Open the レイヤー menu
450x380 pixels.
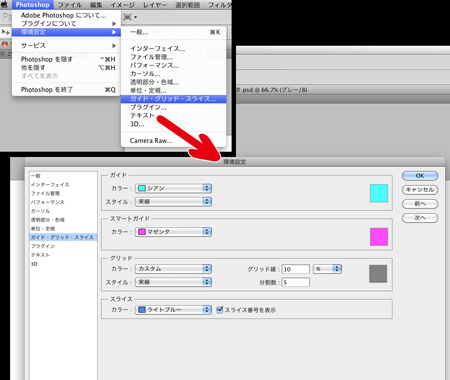click(155, 5)
